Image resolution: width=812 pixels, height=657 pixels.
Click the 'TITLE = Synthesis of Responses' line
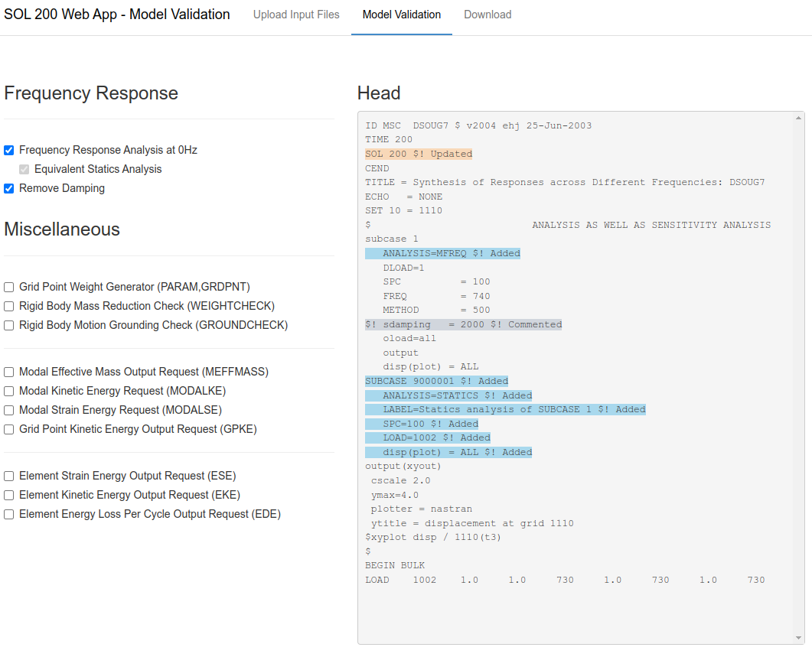coord(565,182)
